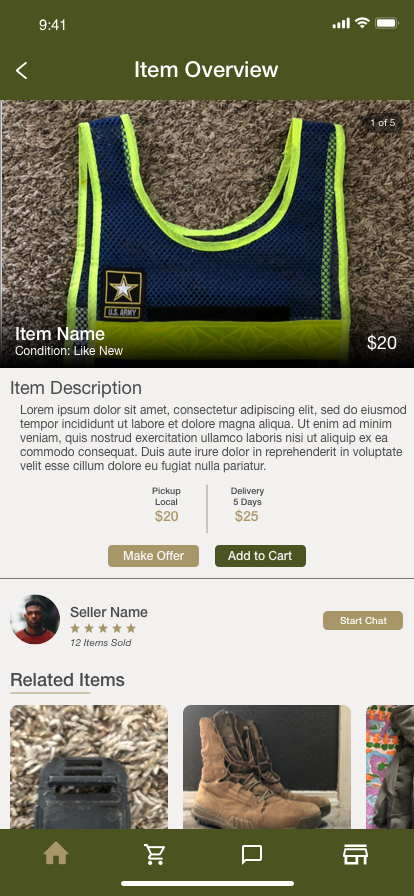
Task: Open the Home tab icon
Action: (x=56, y=854)
